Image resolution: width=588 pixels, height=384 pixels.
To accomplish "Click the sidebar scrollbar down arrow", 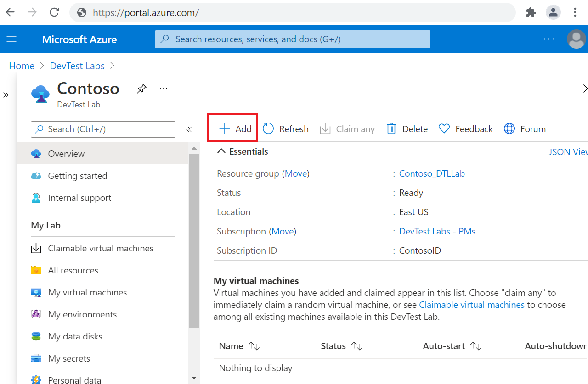I will coord(194,378).
